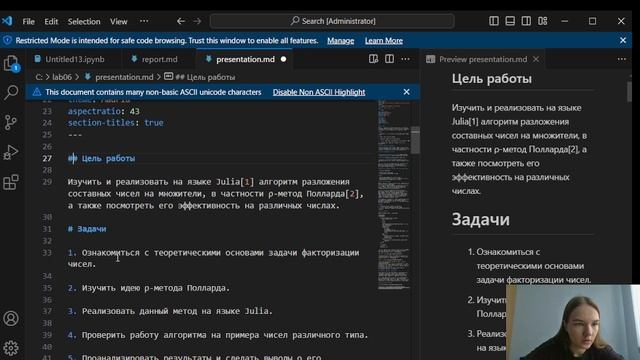Select the C: breadcrumb segment
The width and height of the screenshot is (640, 360).
(39, 77)
